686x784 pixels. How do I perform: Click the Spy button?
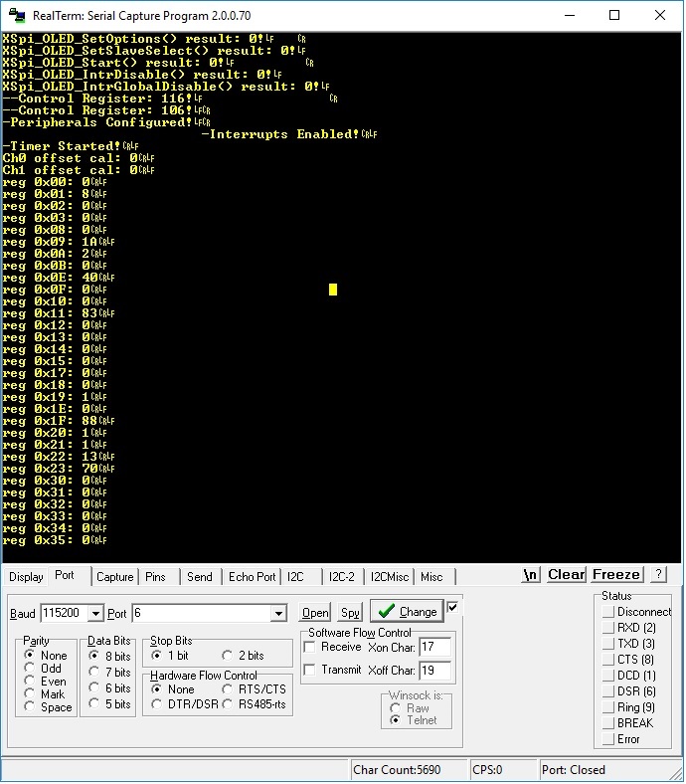coord(350,613)
